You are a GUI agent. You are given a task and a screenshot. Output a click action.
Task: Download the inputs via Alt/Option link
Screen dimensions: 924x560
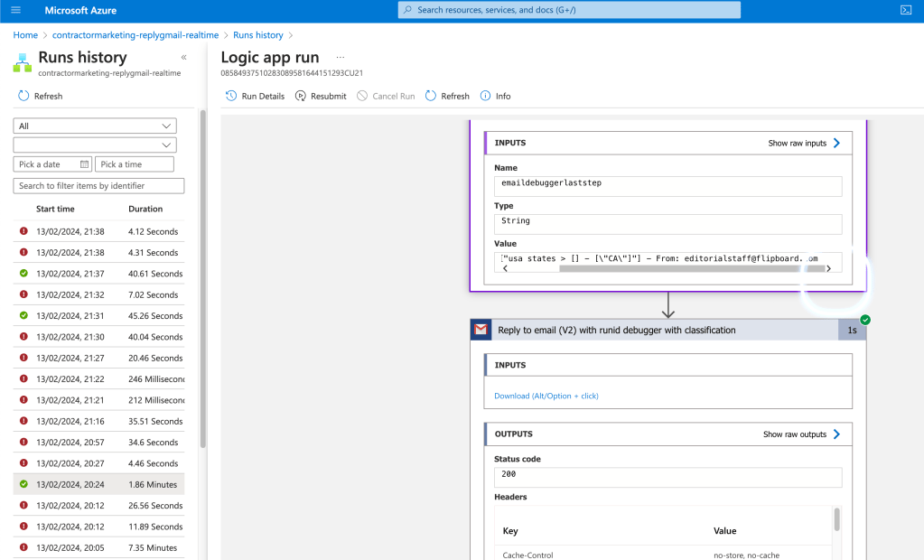[x=546, y=397]
